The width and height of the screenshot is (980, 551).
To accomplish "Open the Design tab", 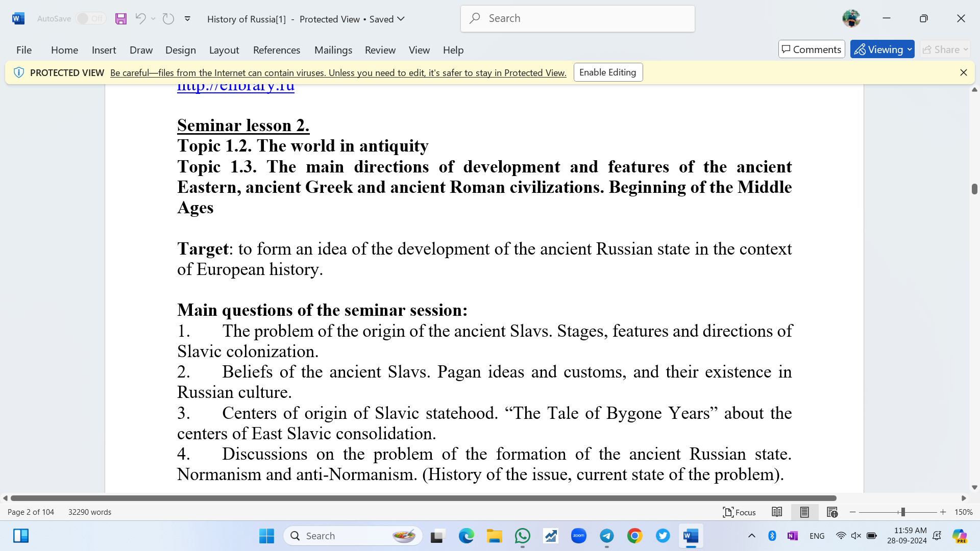I will click(181, 50).
